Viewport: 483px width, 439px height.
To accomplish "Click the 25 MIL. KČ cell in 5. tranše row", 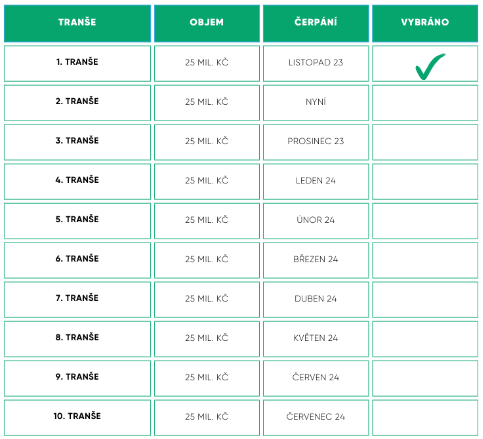I will click(207, 221).
